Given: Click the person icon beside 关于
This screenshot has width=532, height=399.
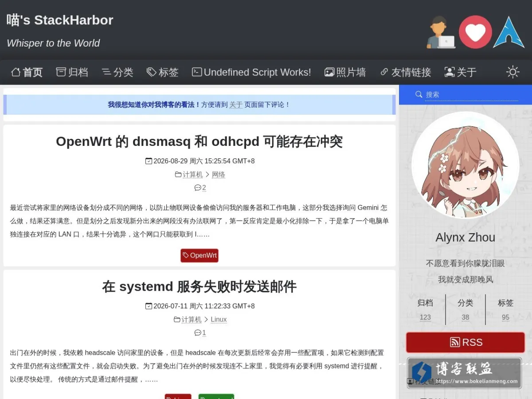Looking at the screenshot, I should [x=450, y=72].
